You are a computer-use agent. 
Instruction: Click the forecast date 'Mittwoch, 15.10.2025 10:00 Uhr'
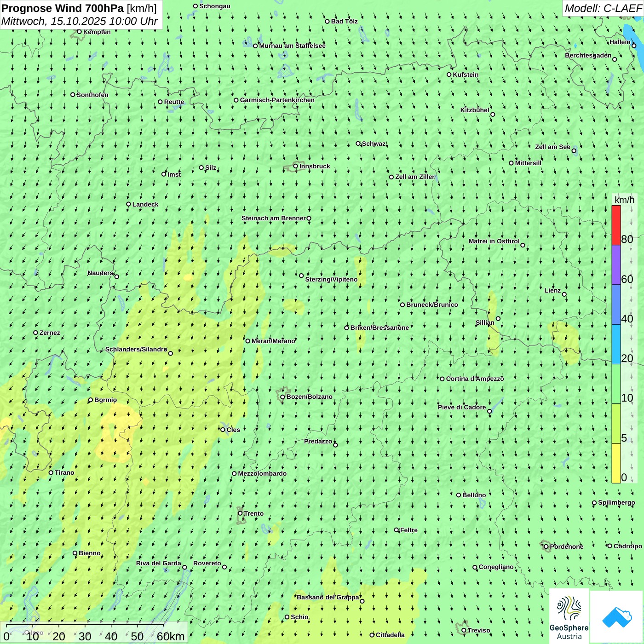(80, 22)
